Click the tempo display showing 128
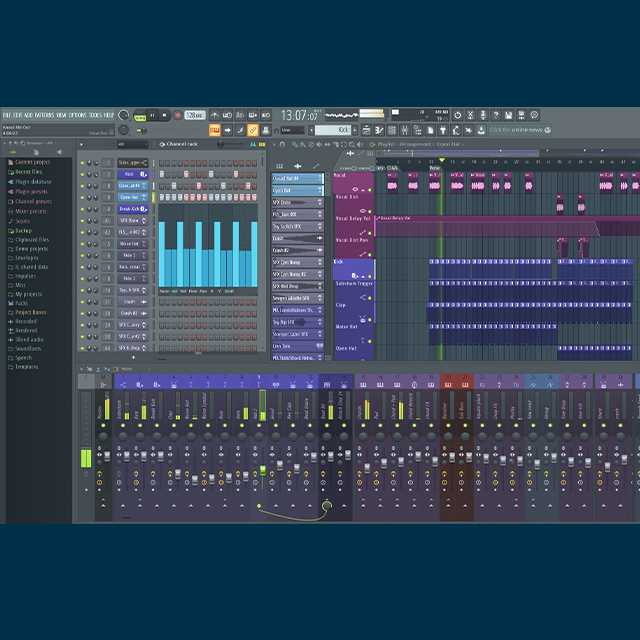Image resolution: width=640 pixels, height=640 pixels. (x=194, y=115)
